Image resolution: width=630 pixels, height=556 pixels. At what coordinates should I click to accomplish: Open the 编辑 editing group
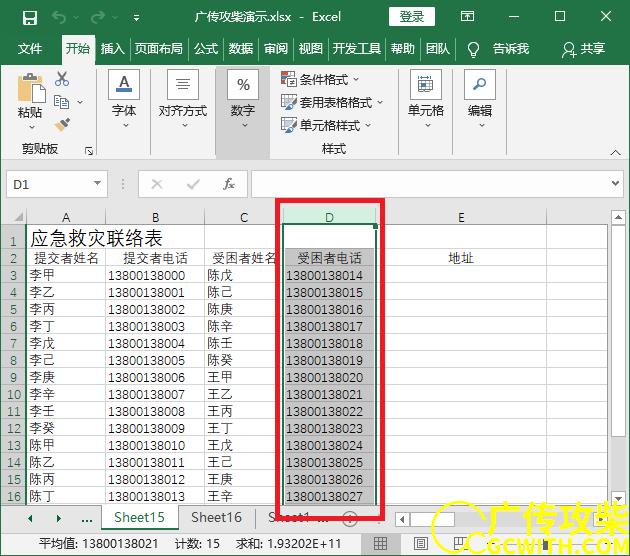point(480,99)
